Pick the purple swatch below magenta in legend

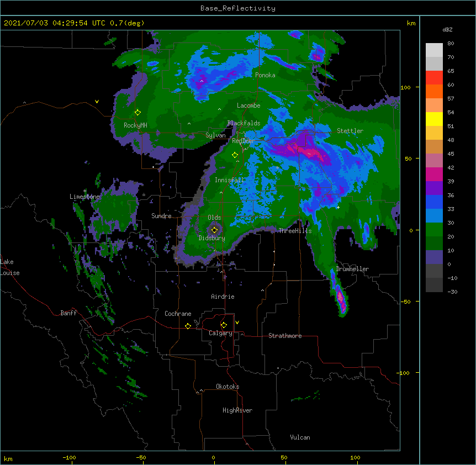click(434, 188)
